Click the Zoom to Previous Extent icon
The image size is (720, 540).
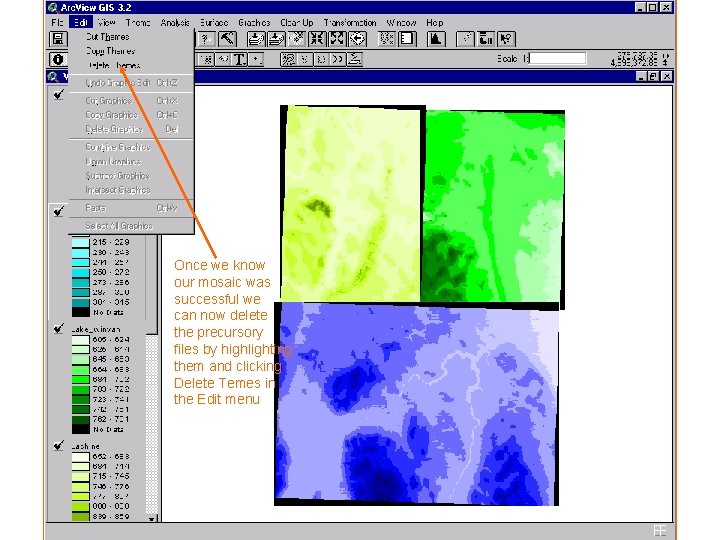[x=358, y=39]
